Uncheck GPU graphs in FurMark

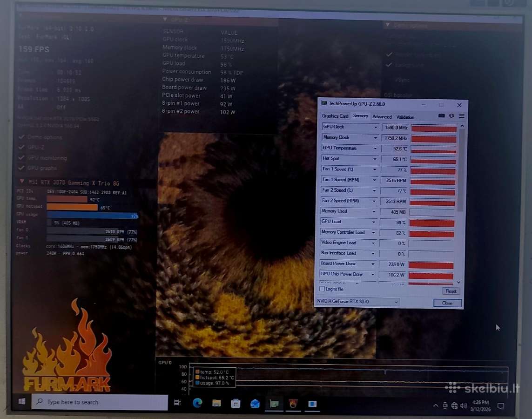21,168
